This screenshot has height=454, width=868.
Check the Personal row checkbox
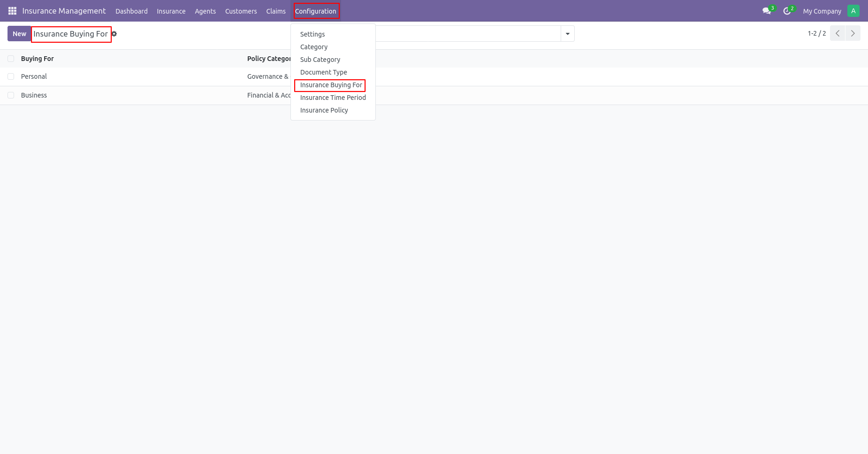pos(11,76)
